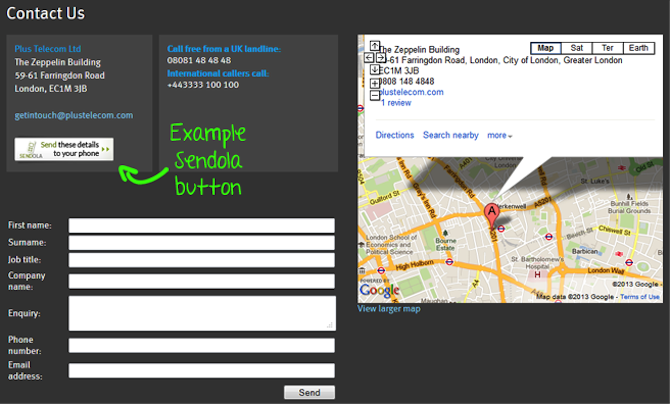Screen dimensions: 670x404
Task: Expand the 'more' dropdown in map popup
Action: coord(499,135)
